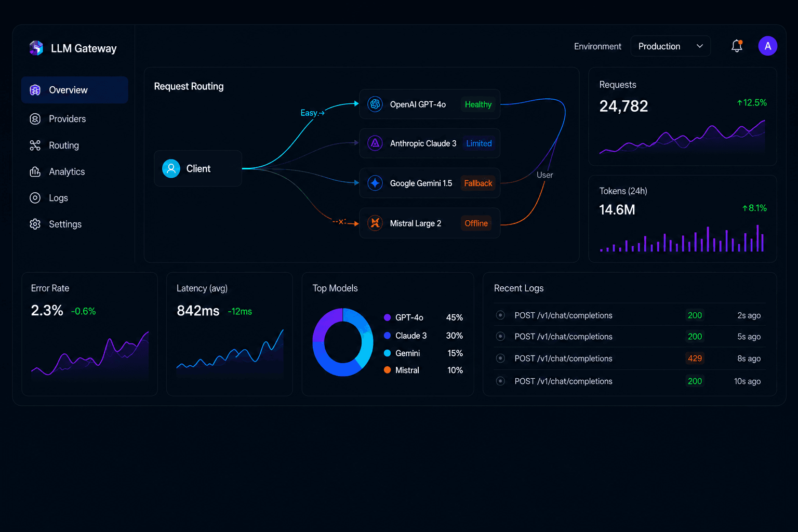Click the Fallback status badge
This screenshot has width=798, height=532.
(x=478, y=183)
